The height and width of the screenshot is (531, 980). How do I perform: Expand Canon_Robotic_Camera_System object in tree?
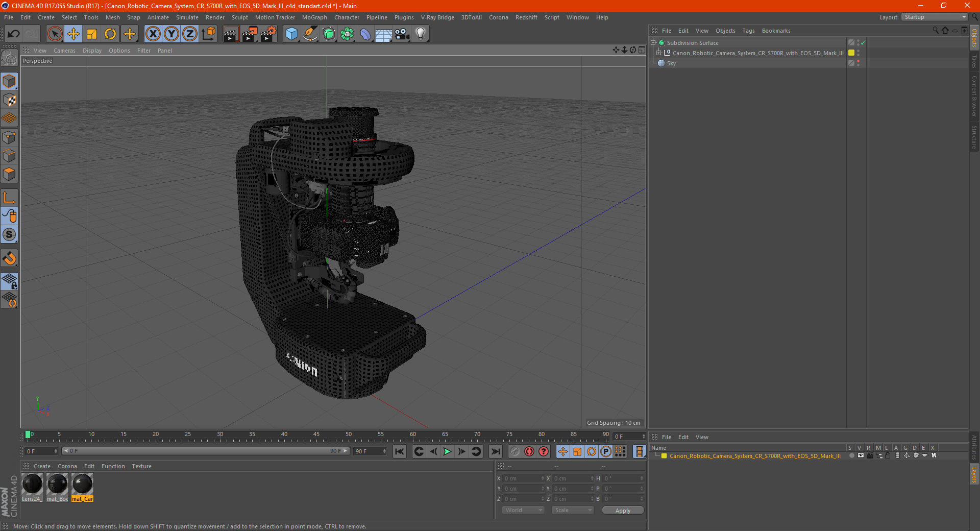point(659,53)
